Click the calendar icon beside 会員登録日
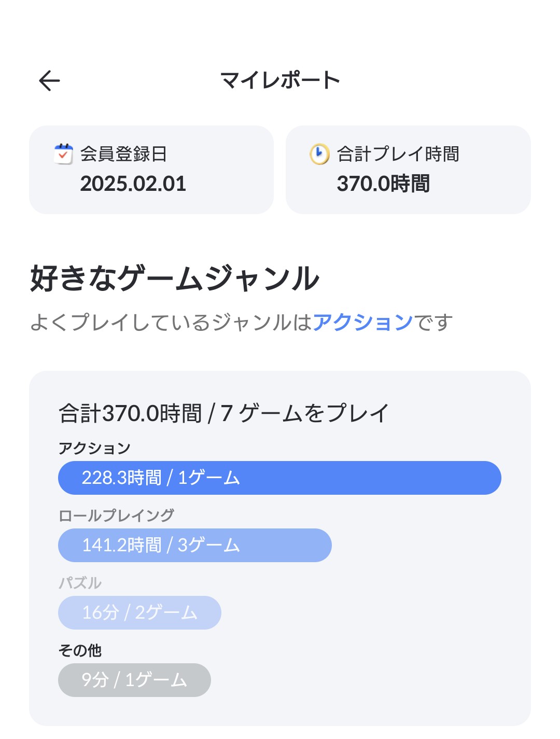Image resolution: width=560 pixels, height=739 pixels. (x=63, y=154)
